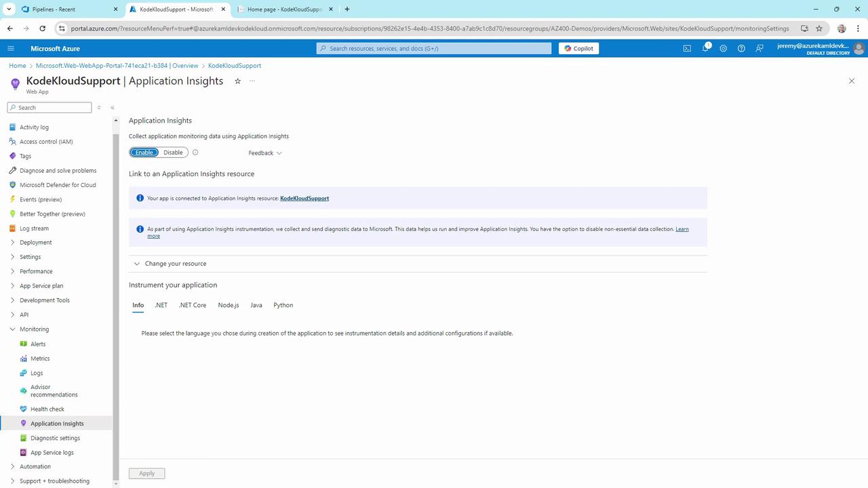Open the KodeKloudSupport resource link
Image resolution: width=868 pixels, height=488 pixels.
(304, 199)
